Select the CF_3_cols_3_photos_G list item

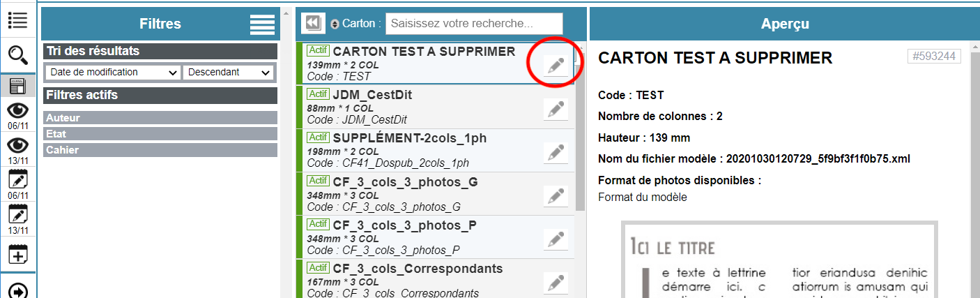(x=418, y=194)
